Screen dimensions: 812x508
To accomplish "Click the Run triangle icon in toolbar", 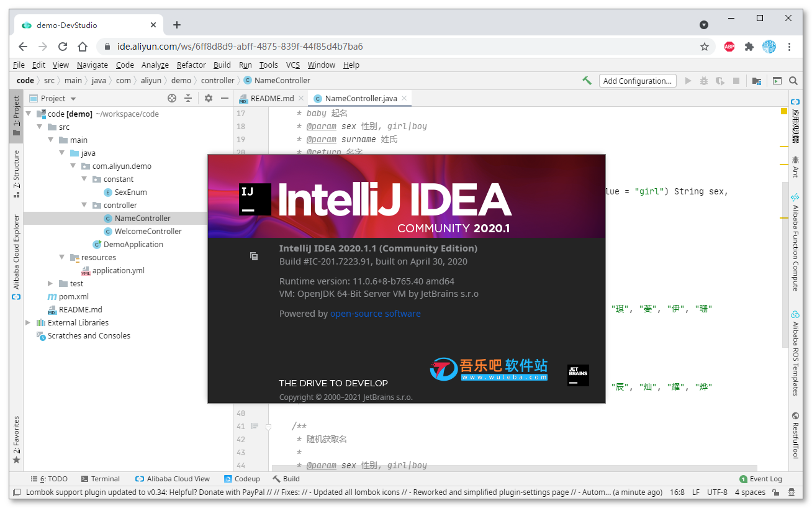I will tap(688, 81).
